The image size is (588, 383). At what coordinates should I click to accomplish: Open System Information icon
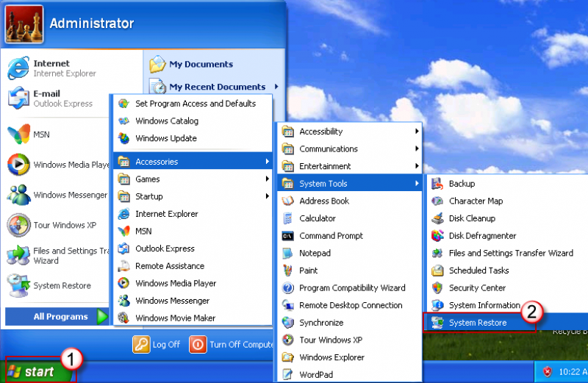(x=437, y=305)
